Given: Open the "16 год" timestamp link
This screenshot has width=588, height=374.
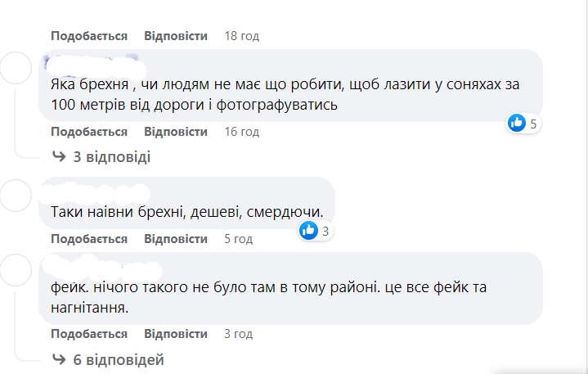Looking at the screenshot, I should point(241,132).
